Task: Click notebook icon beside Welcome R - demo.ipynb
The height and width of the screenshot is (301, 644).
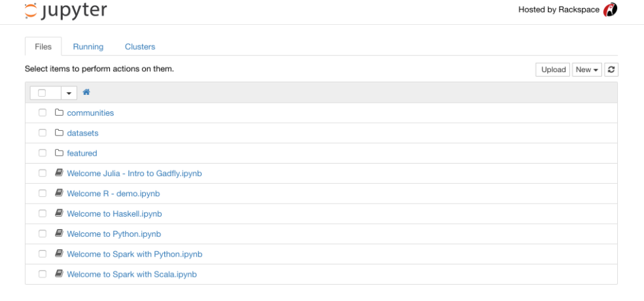Action: 59,193
